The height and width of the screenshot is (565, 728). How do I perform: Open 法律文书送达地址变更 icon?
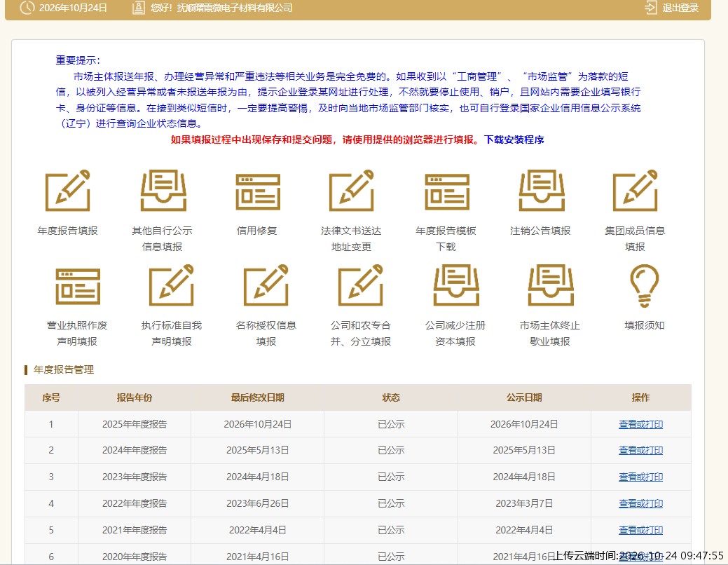[x=352, y=191]
